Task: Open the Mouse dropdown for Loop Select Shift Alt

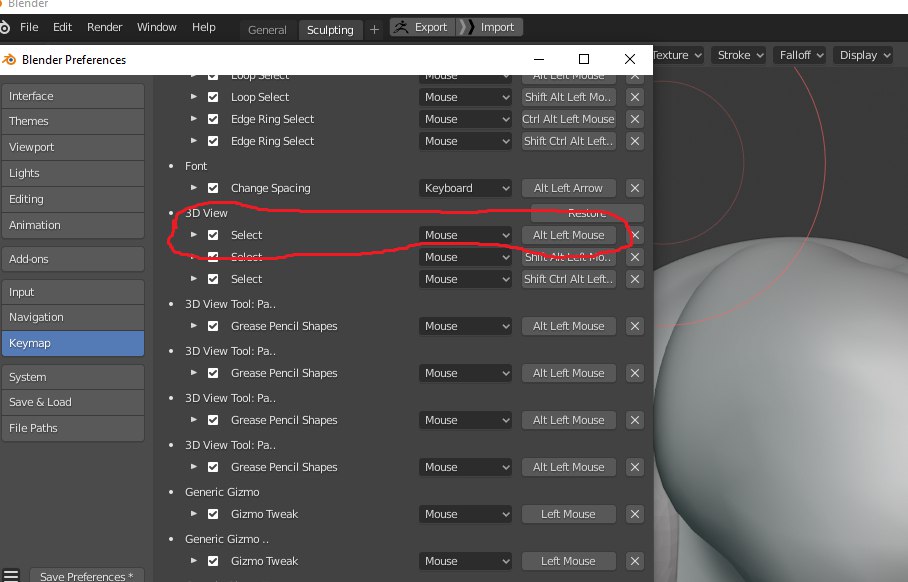Action: click(466, 97)
